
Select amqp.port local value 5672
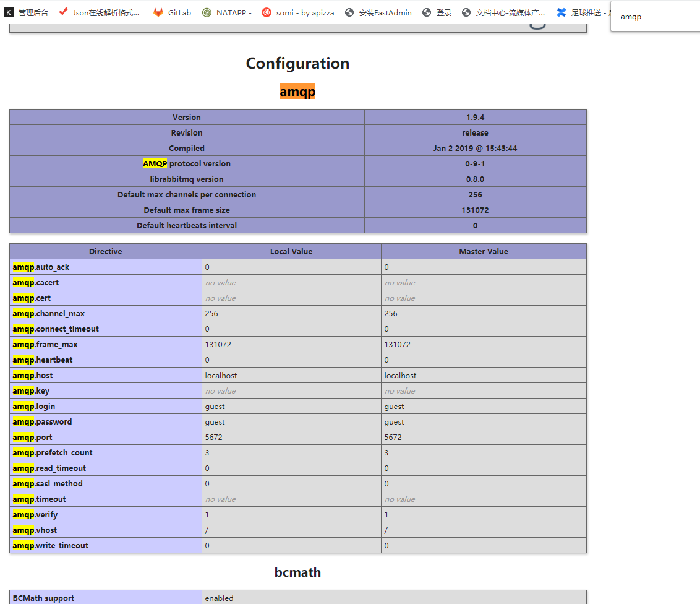pos(213,438)
